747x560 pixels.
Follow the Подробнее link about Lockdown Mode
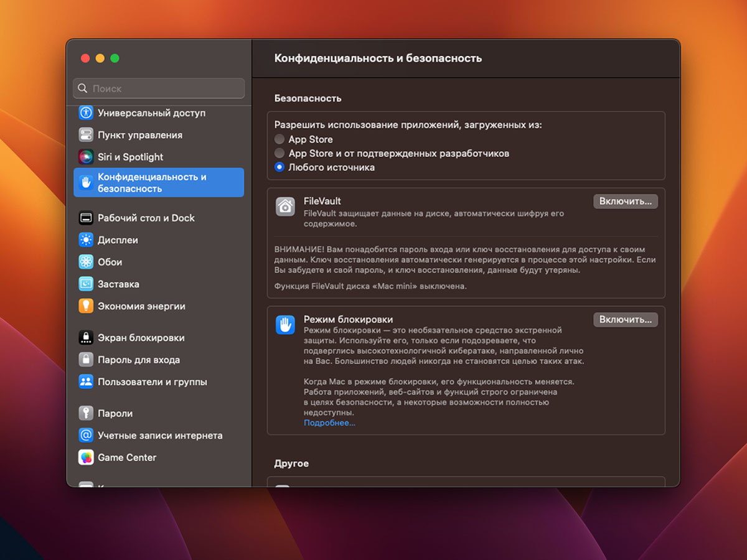coord(329,423)
